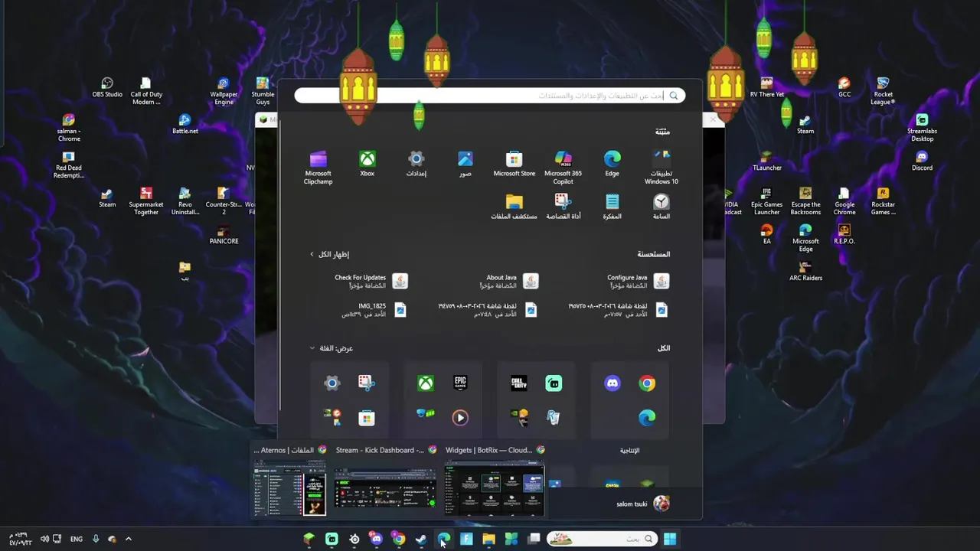980x551 pixels.
Task: Open Streamlabs in the category group
Action: point(554,383)
